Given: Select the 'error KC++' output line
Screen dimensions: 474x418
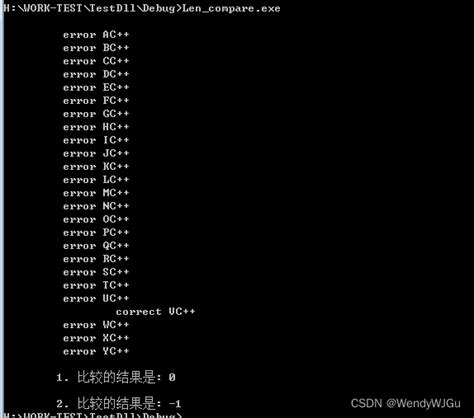Looking at the screenshot, I should click(96, 167).
